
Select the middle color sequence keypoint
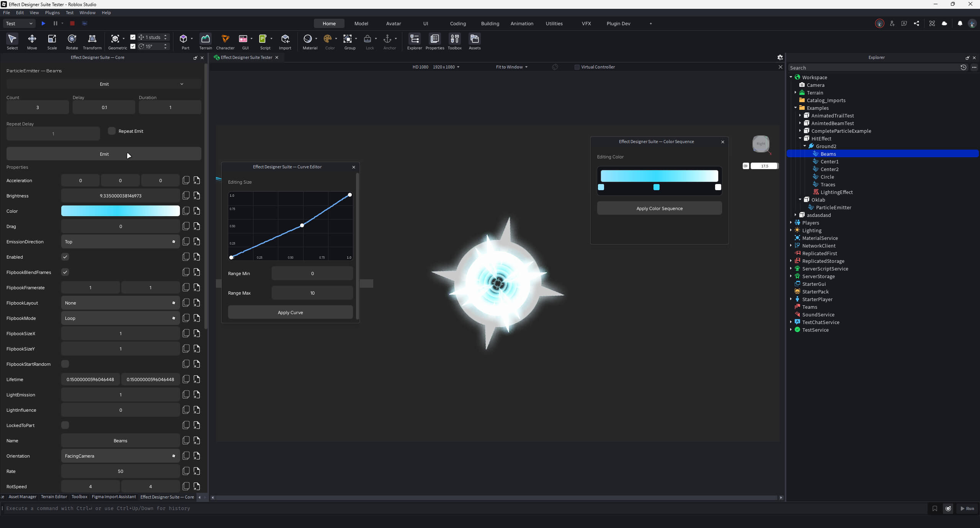[x=657, y=187]
